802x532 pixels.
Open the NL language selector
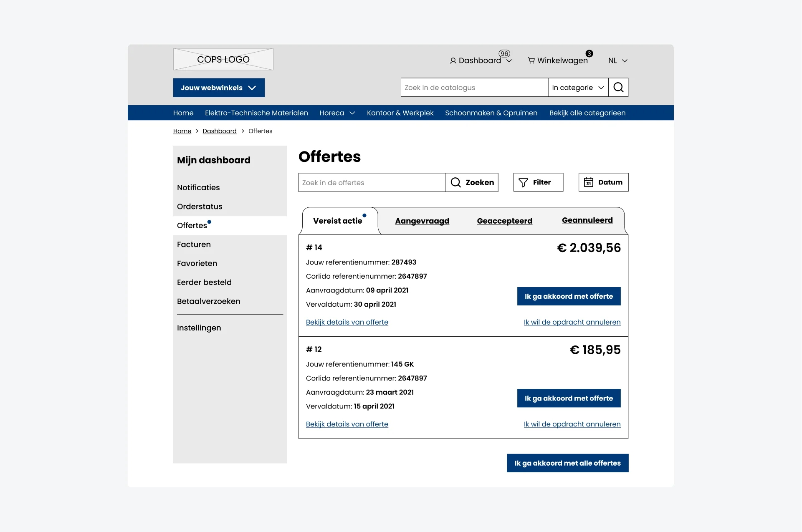(618, 61)
